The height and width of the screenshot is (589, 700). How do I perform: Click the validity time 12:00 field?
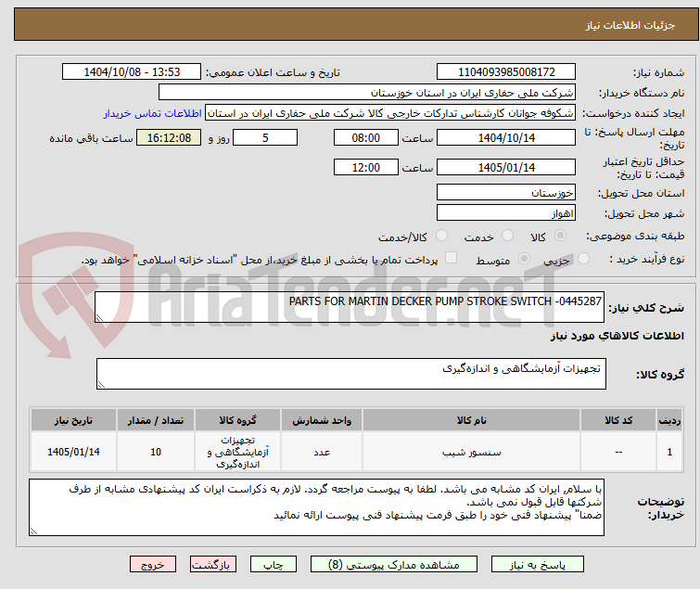click(365, 167)
